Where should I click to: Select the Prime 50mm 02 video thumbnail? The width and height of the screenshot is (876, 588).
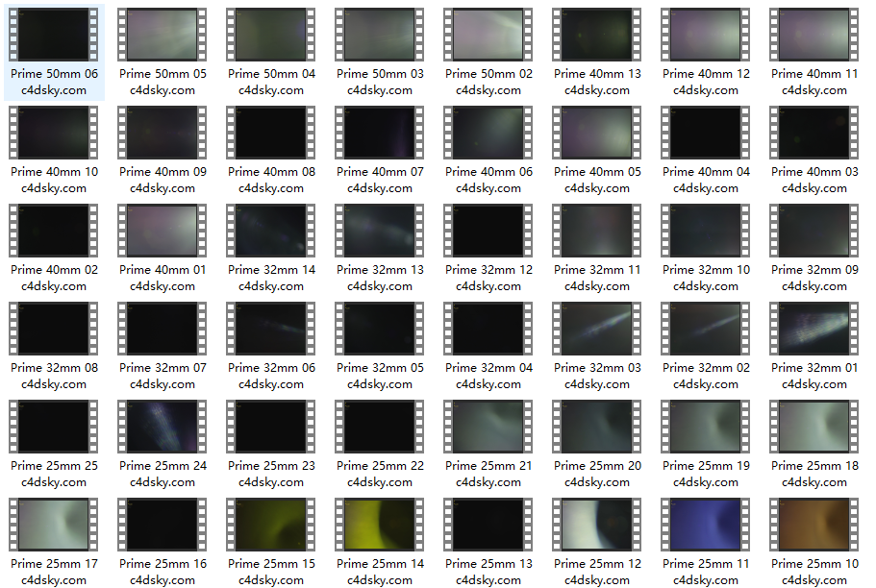click(488, 34)
